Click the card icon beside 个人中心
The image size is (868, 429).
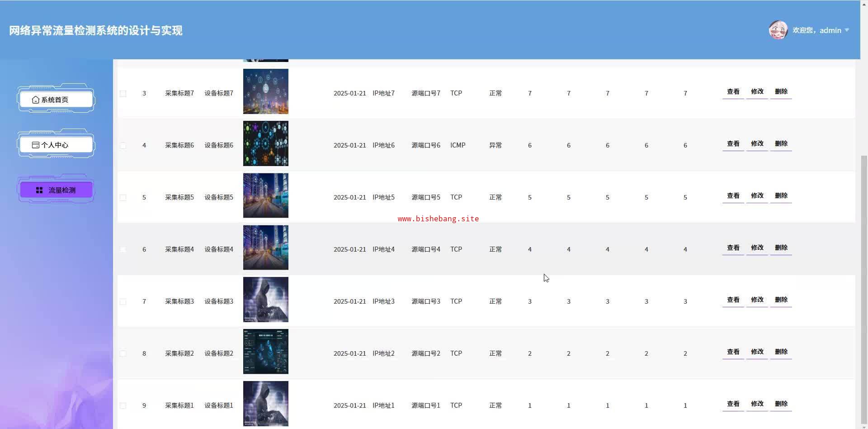(x=36, y=145)
